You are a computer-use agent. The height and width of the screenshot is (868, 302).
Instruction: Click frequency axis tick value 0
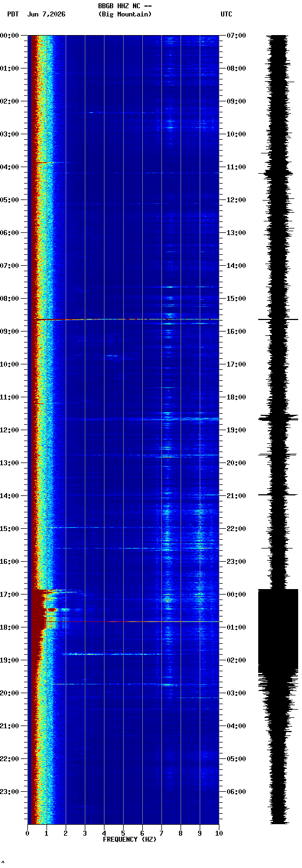(27, 833)
